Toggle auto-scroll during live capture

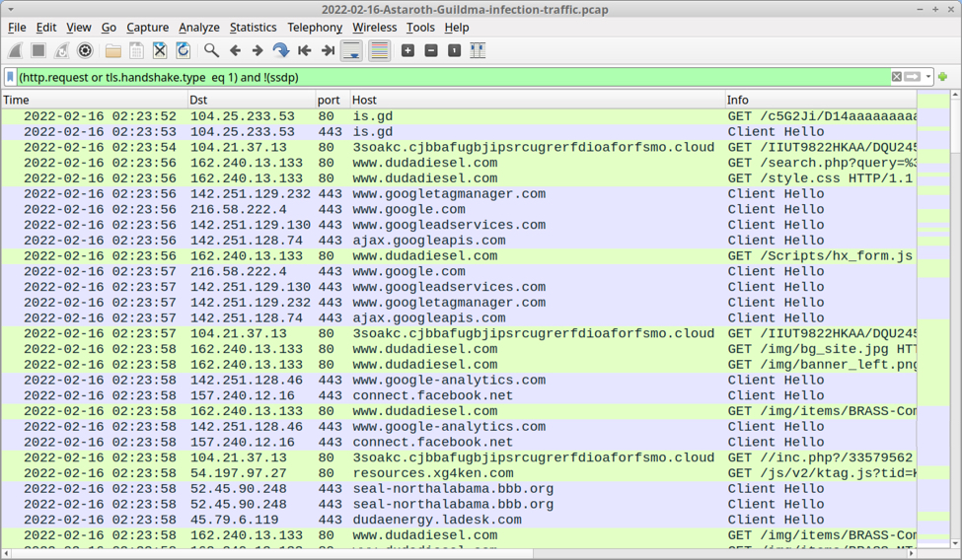click(x=351, y=50)
